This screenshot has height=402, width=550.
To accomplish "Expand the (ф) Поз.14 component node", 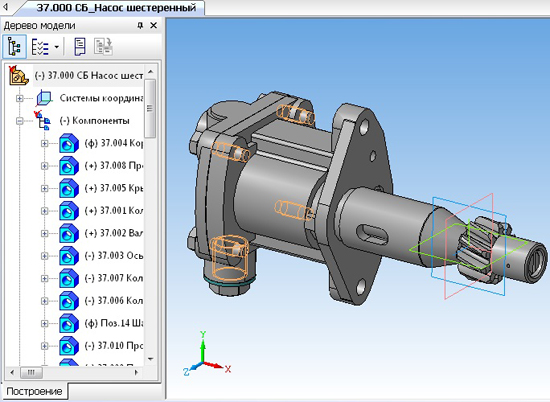I will [x=45, y=323].
